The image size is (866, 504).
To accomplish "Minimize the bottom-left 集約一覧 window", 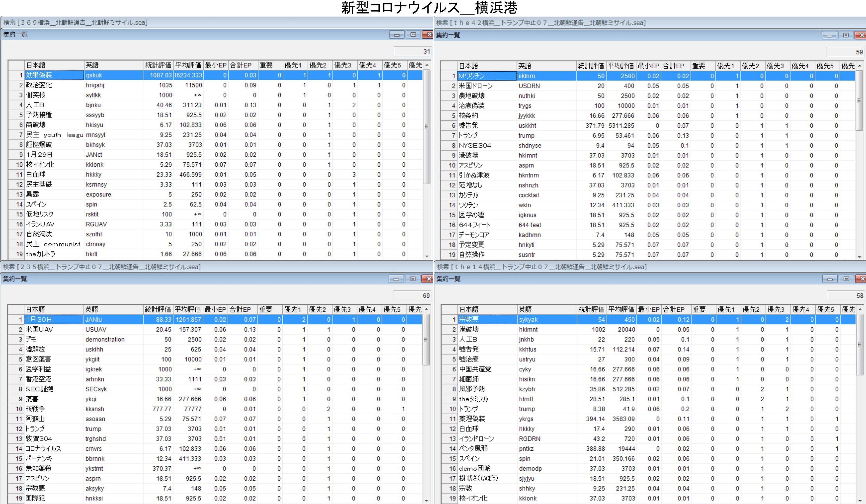I will point(396,279).
